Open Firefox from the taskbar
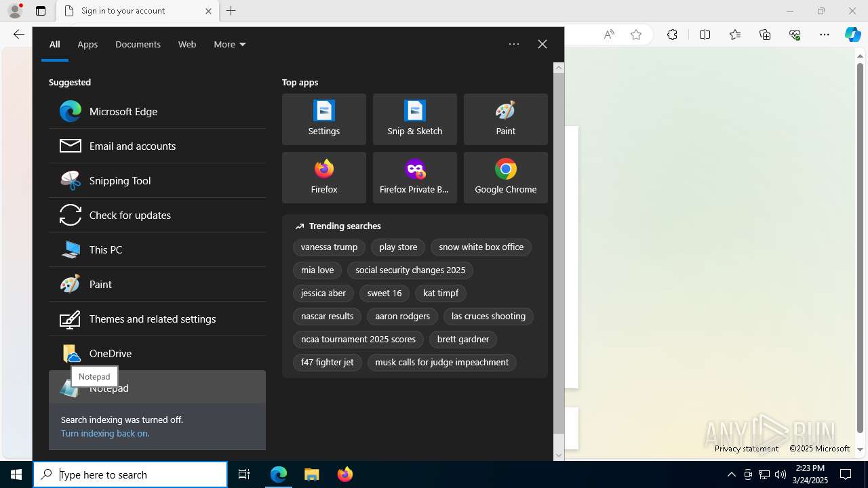Screen dimensions: 868x488 pyautogui.click(x=345, y=474)
